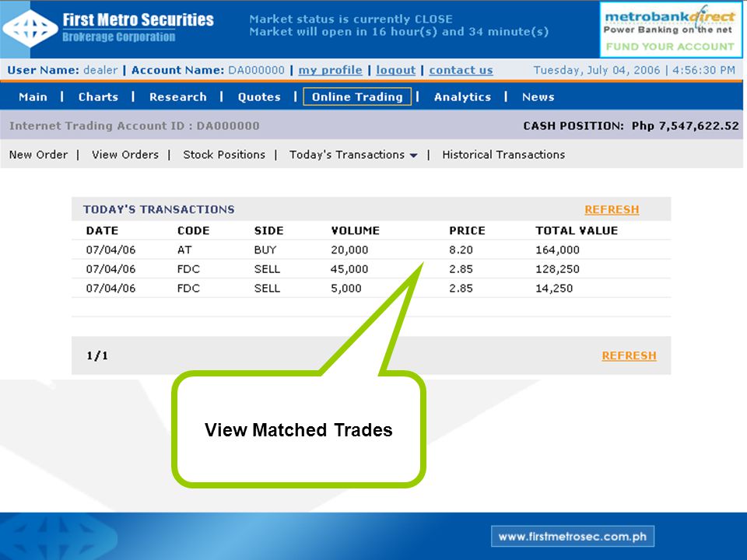Click the DATE column header

(x=102, y=230)
